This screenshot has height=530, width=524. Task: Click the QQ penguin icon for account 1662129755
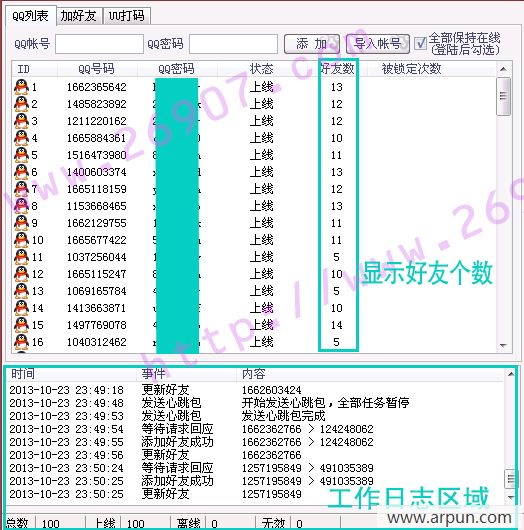[x=21, y=223]
